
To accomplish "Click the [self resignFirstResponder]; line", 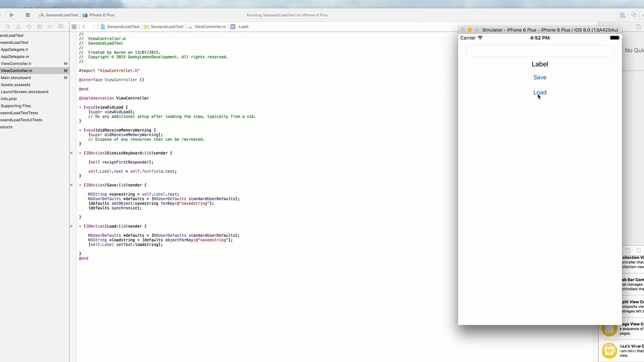I will point(121,162).
